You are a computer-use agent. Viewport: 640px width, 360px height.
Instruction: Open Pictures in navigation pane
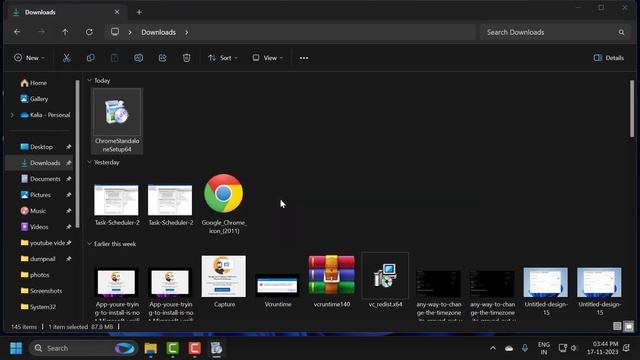pyautogui.click(x=41, y=195)
